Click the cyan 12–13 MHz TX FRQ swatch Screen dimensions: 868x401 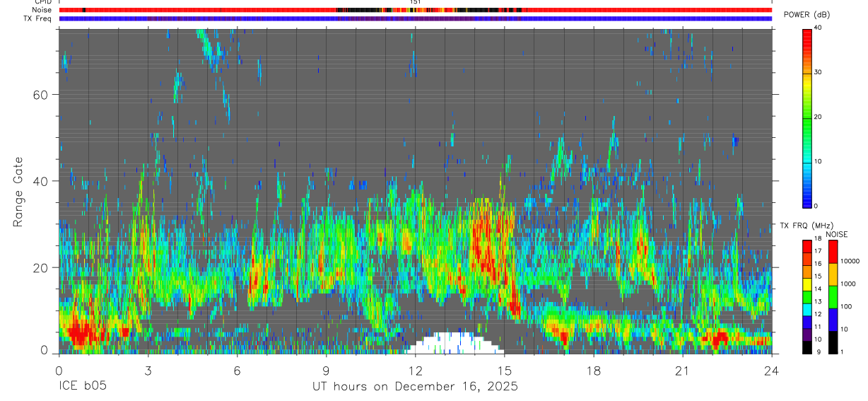(807, 309)
